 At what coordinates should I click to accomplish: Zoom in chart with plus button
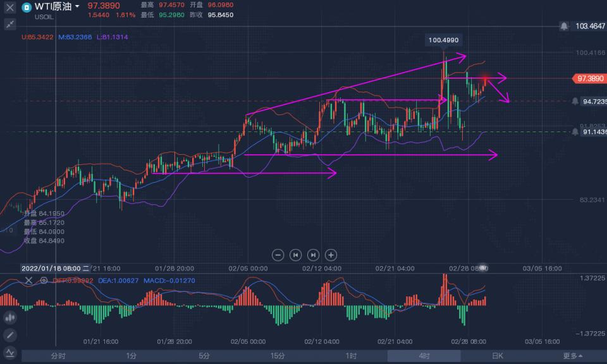point(331,255)
